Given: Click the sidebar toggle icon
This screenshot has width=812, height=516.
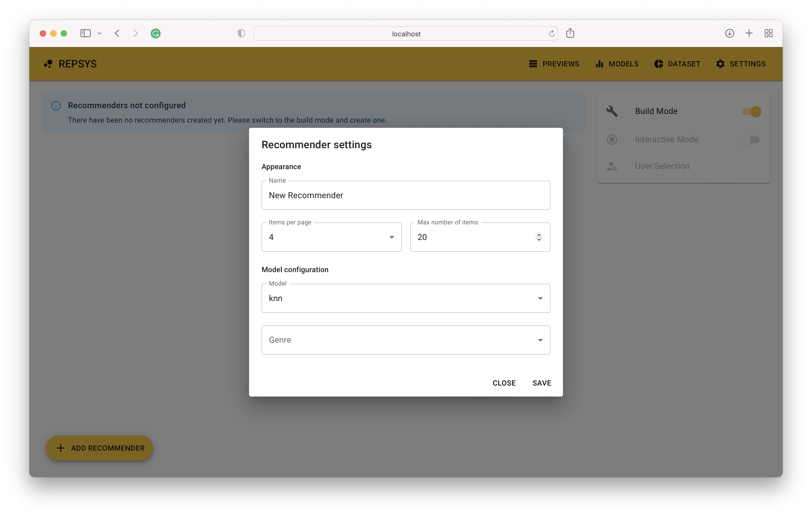Looking at the screenshot, I should 85,33.
